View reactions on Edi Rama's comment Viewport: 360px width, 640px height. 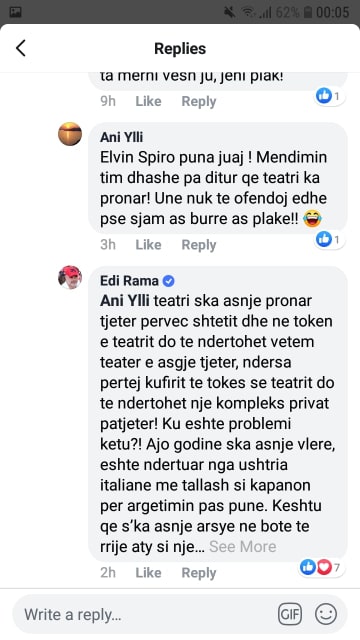pyautogui.click(x=322, y=567)
